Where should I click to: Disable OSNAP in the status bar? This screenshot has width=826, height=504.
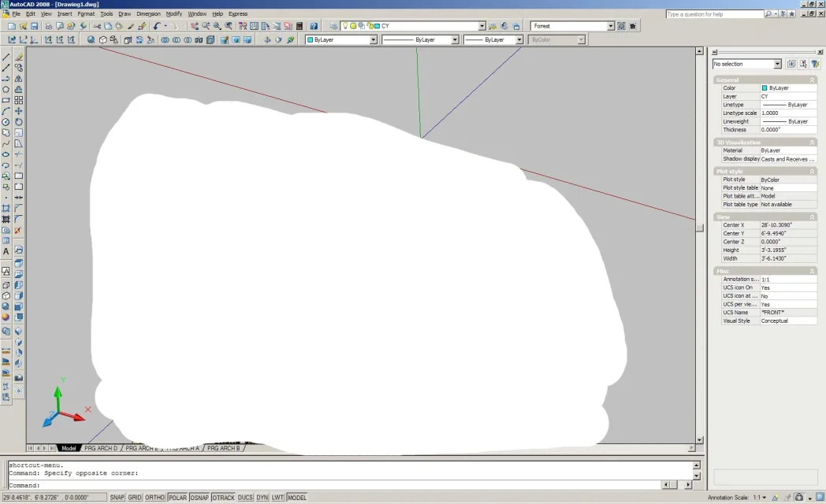tap(200, 498)
